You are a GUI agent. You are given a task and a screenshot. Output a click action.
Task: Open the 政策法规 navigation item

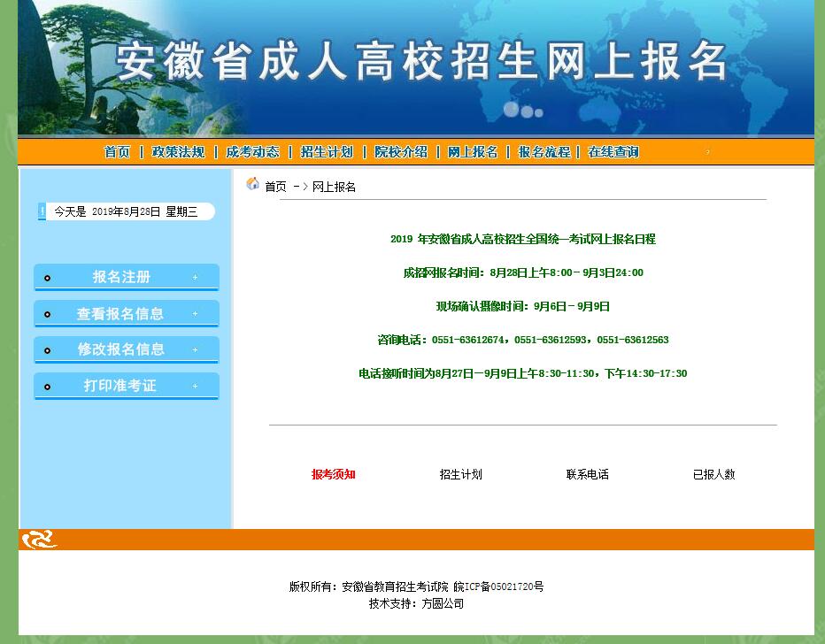tap(178, 152)
